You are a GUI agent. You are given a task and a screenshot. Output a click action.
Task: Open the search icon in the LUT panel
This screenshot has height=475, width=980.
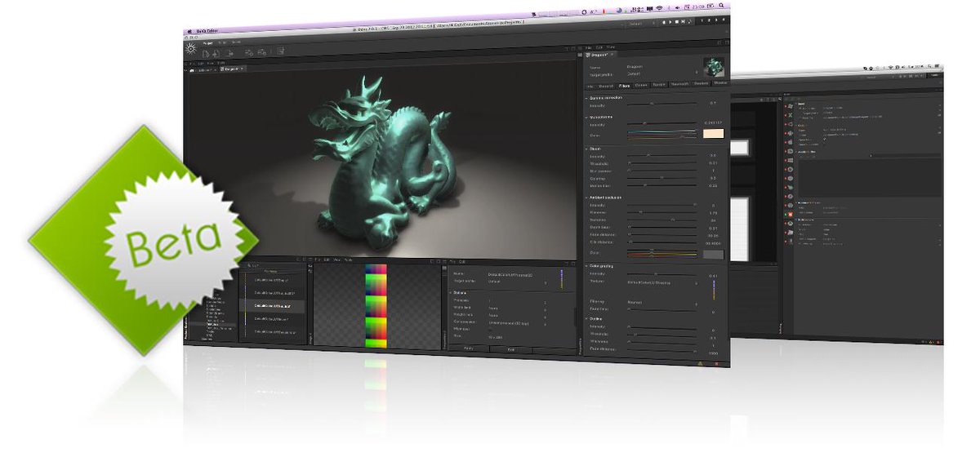pyautogui.click(x=251, y=265)
